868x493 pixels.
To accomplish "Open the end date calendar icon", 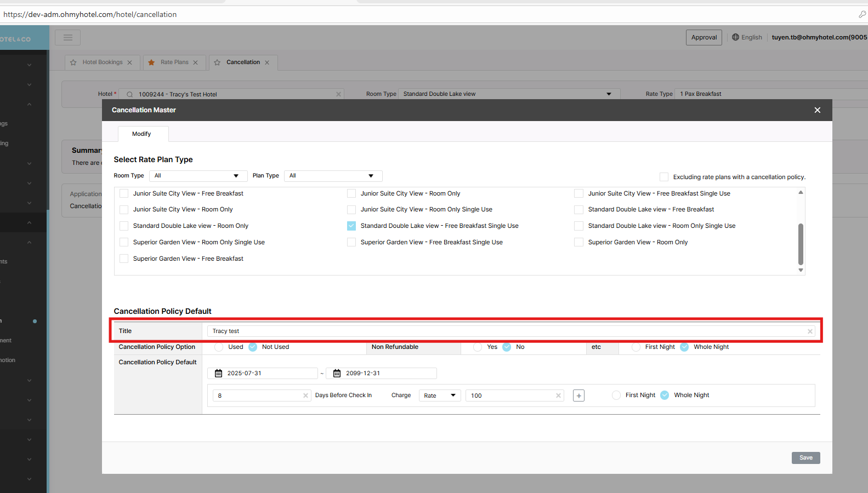I will coord(337,374).
